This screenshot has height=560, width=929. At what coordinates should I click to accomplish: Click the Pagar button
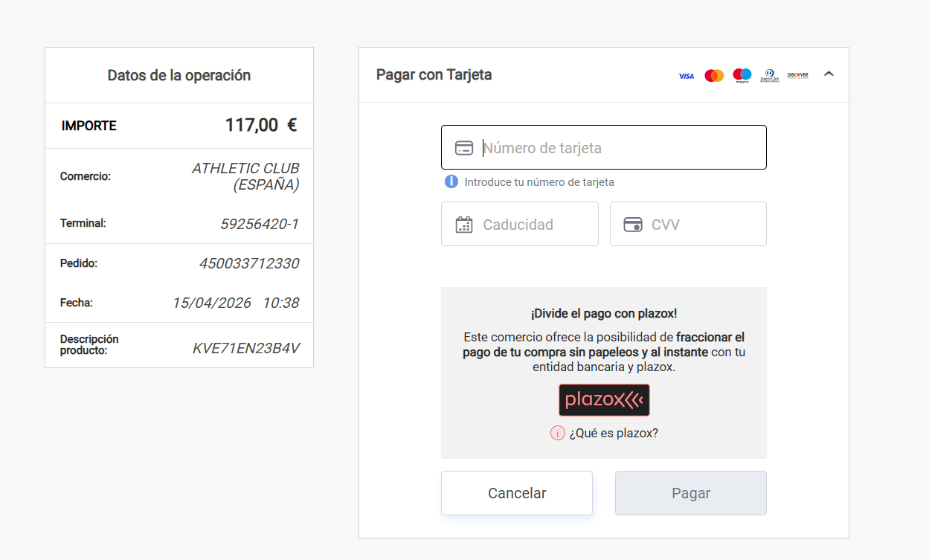pyautogui.click(x=691, y=493)
